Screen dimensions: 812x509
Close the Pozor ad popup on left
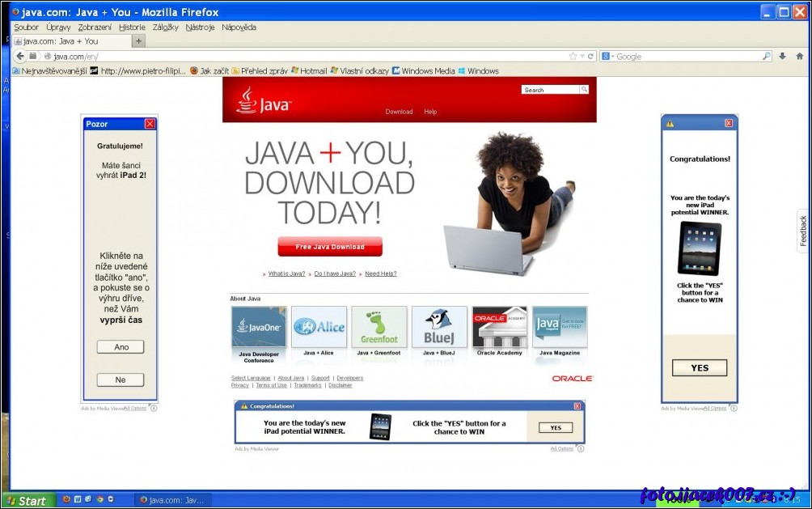click(150, 124)
